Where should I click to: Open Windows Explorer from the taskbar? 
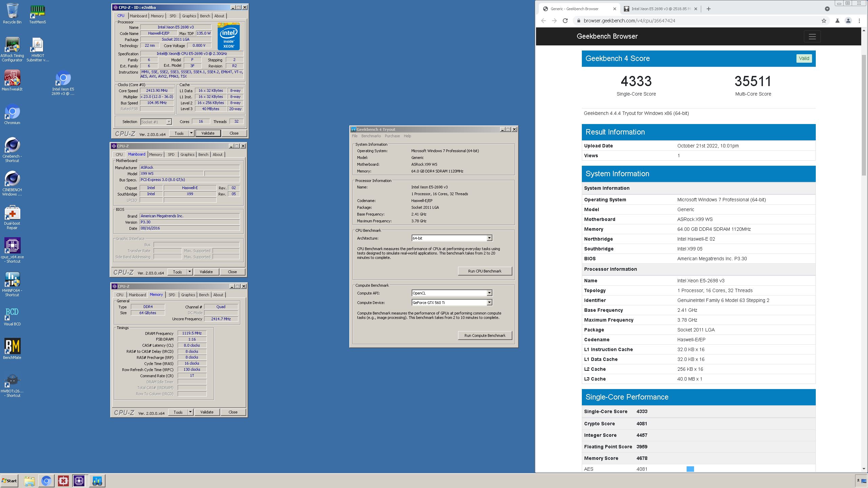pyautogui.click(x=29, y=481)
